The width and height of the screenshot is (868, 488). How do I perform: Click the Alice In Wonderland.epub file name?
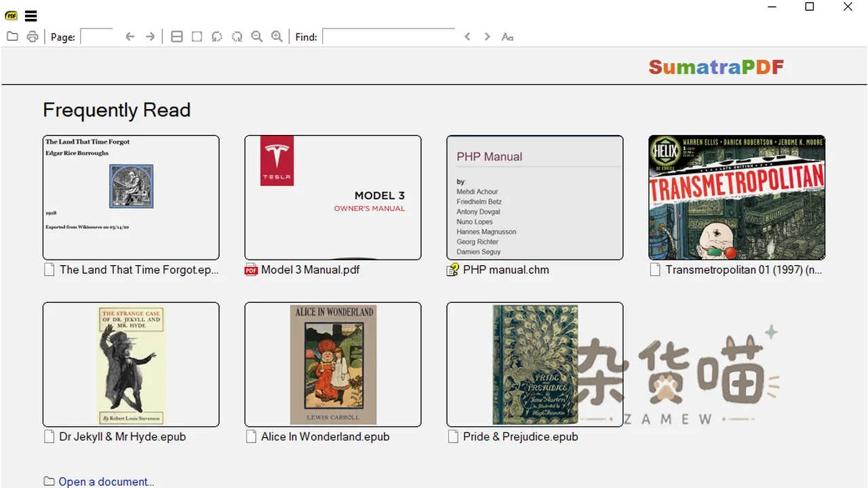[325, 437]
